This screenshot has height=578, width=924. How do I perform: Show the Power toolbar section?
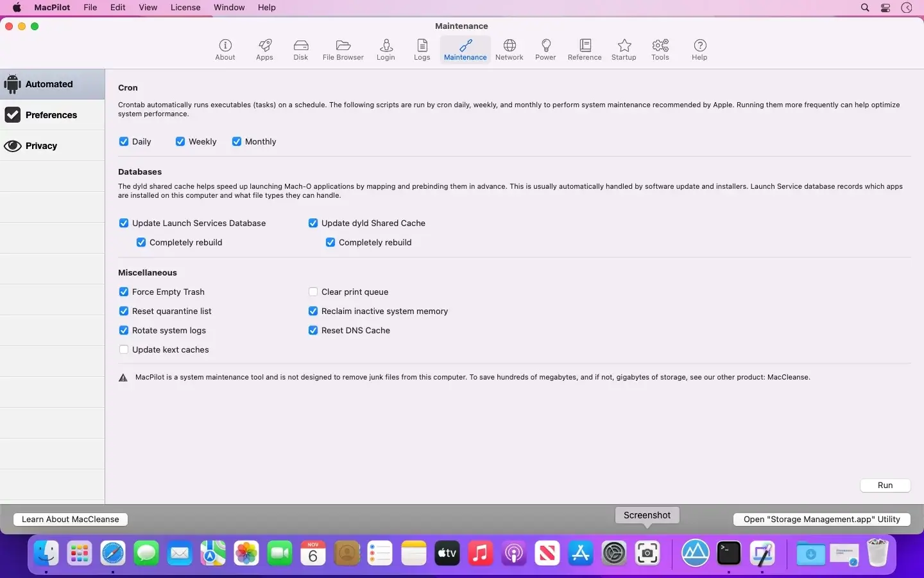tap(545, 49)
